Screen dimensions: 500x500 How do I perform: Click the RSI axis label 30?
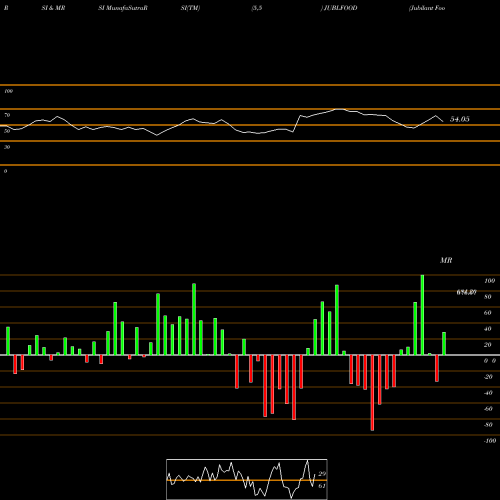tap(7, 147)
